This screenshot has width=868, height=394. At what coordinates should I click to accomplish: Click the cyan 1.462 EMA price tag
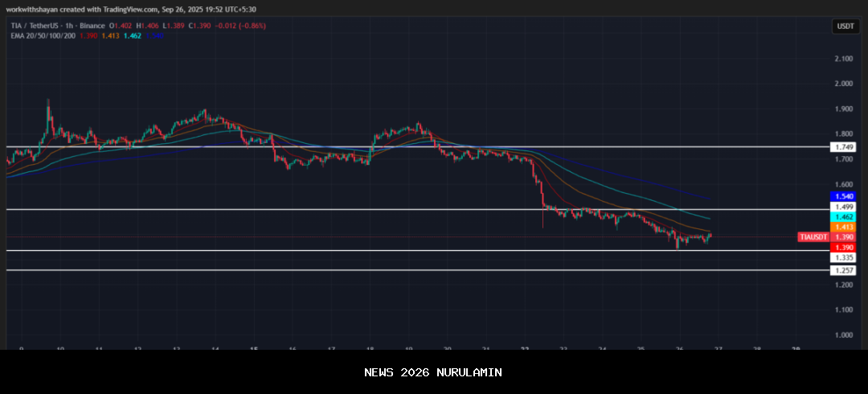[844, 217]
